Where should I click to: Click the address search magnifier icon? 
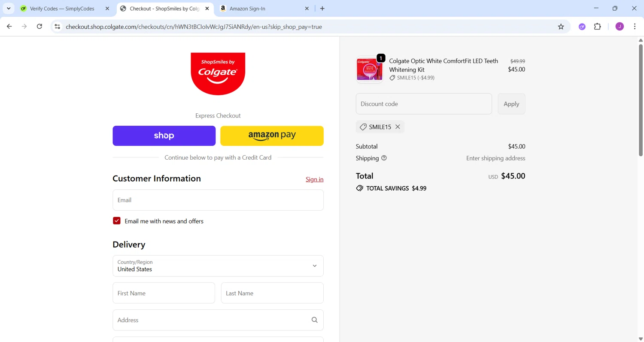click(x=315, y=320)
